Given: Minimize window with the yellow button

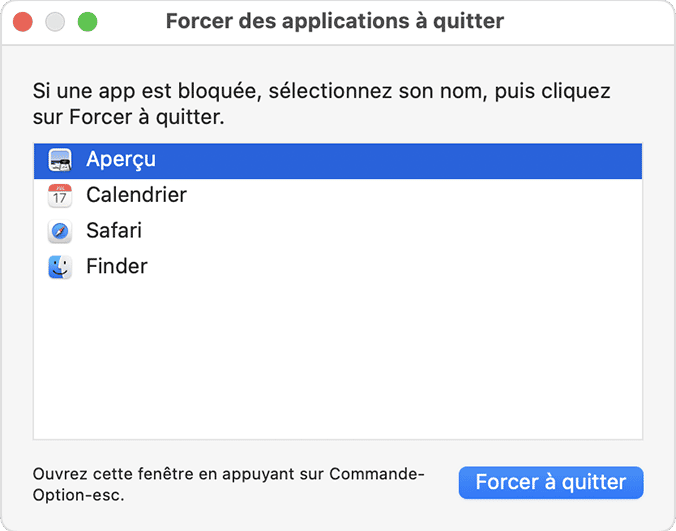Looking at the screenshot, I should (x=56, y=21).
